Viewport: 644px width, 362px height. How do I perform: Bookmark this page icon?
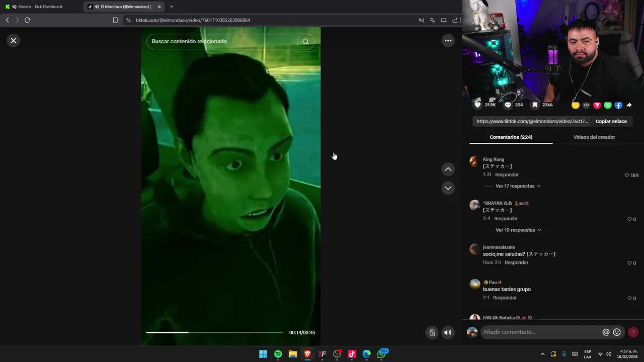pyautogui.click(x=115, y=20)
